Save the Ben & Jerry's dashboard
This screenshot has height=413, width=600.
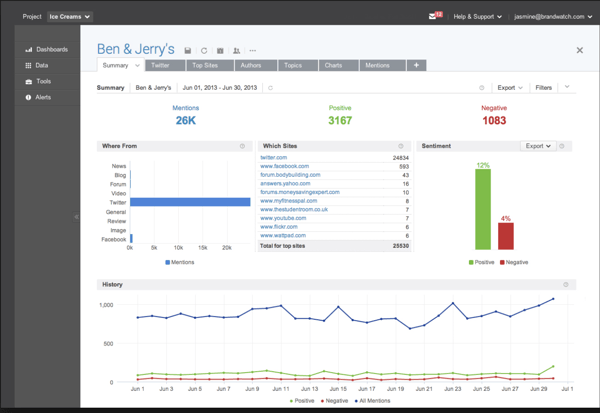pos(188,51)
